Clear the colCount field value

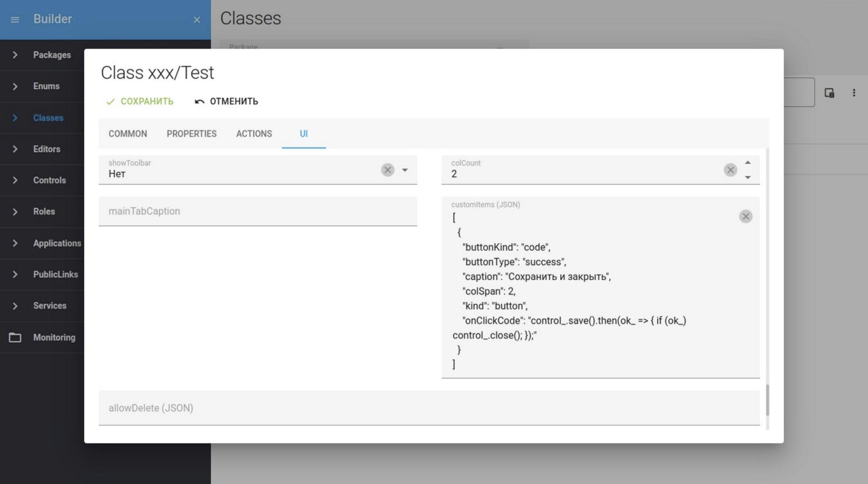[x=730, y=170]
